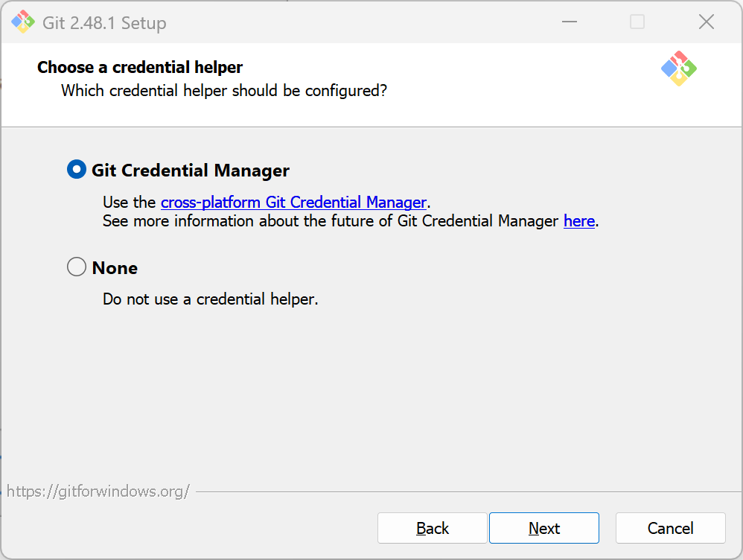Screen dimensions: 743x560
Task: Click the Git icon in title bar
Action: [x=23, y=22]
